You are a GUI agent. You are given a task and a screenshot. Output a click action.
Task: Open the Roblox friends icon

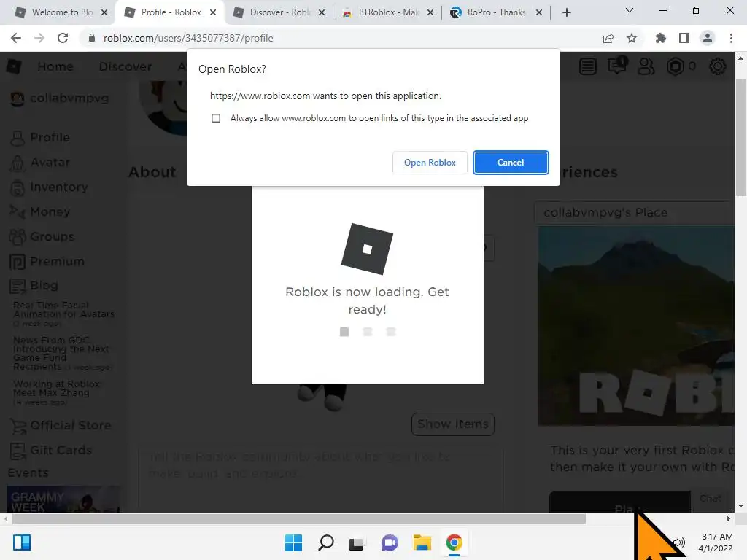tap(646, 66)
